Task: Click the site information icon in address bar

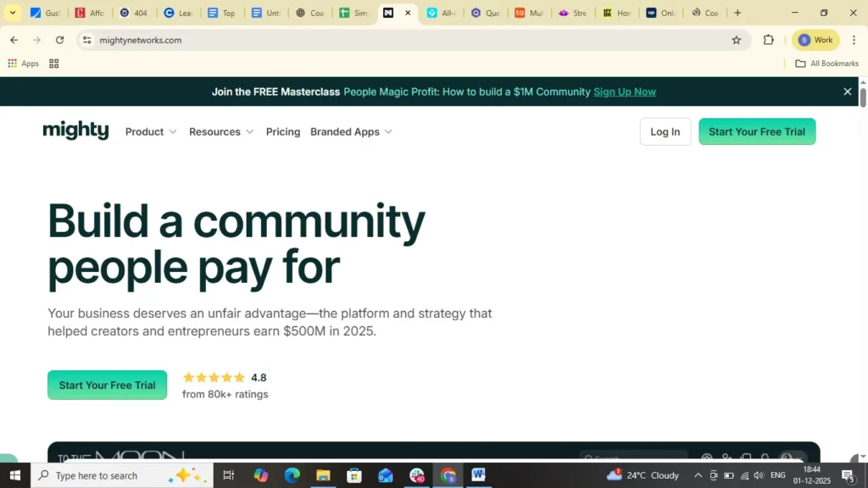Action: [86, 40]
